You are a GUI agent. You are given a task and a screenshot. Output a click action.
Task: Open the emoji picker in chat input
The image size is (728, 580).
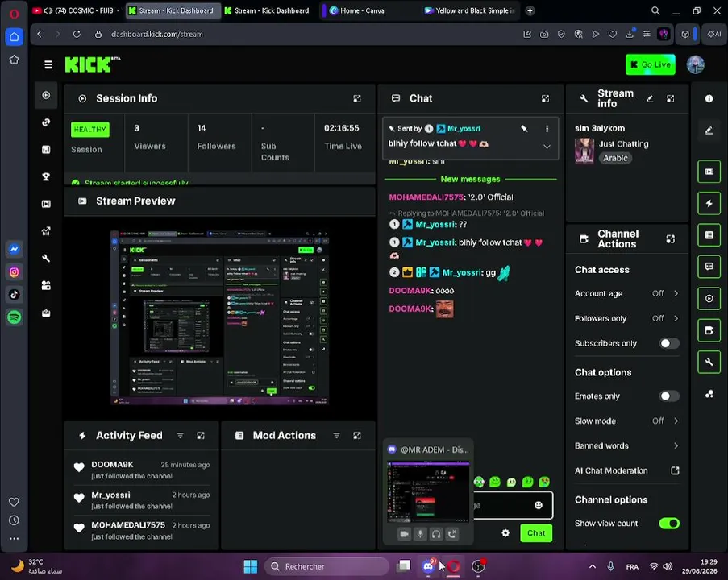pos(538,505)
